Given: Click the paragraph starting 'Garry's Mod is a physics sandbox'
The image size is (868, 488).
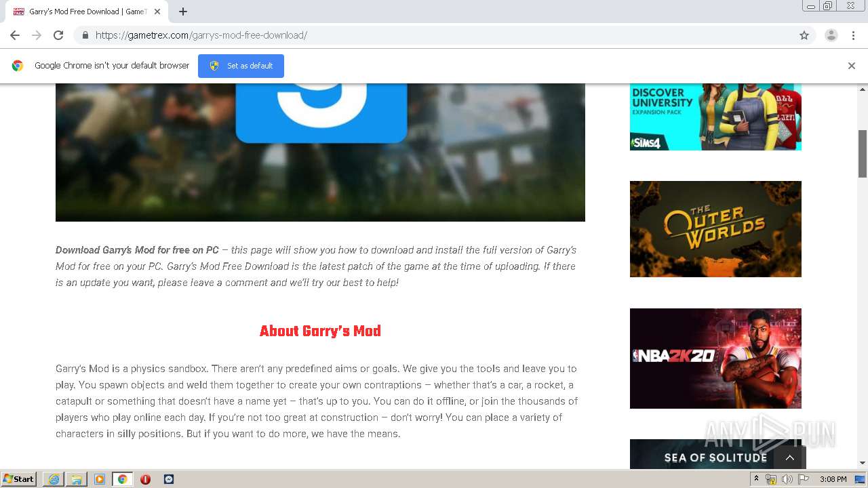Looking at the screenshot, I should coord(317,401).
